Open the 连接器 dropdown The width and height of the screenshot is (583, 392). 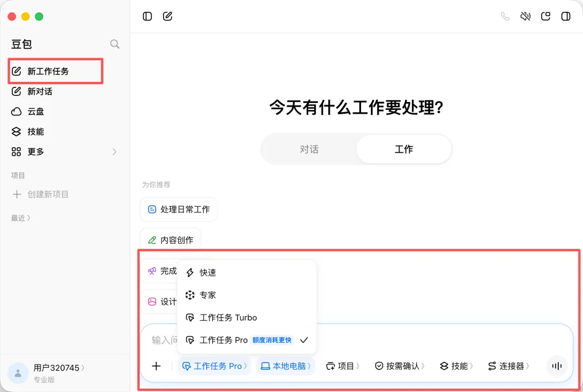tap(509, 366)
